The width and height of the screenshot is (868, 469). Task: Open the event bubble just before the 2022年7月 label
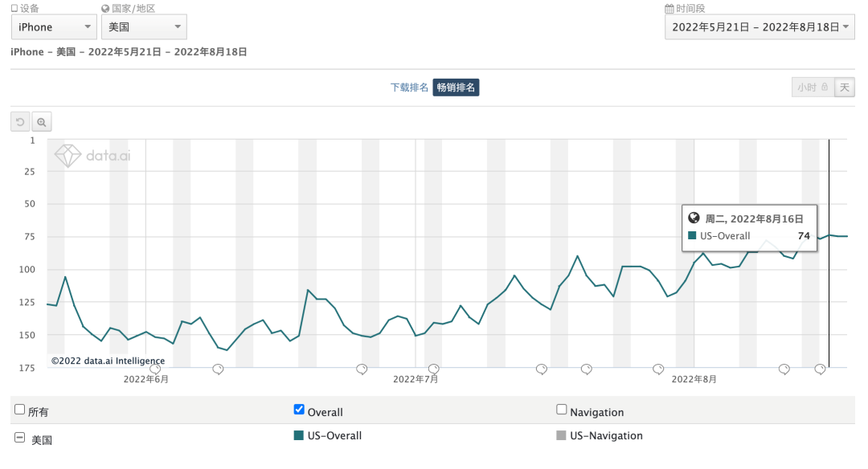tap(362, 369)
